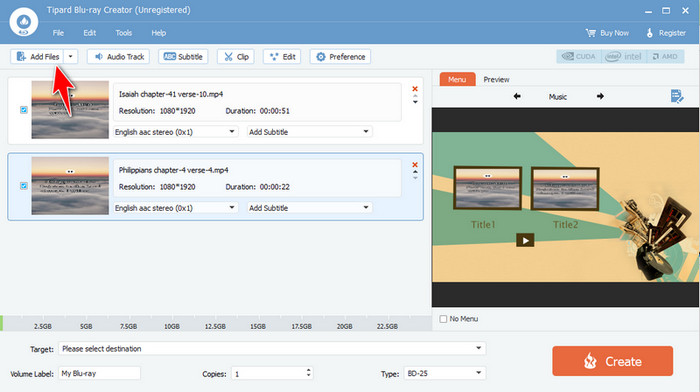Click the Title1 label in menu
This screenshot has height=392, width=700.
coord(483,225)
